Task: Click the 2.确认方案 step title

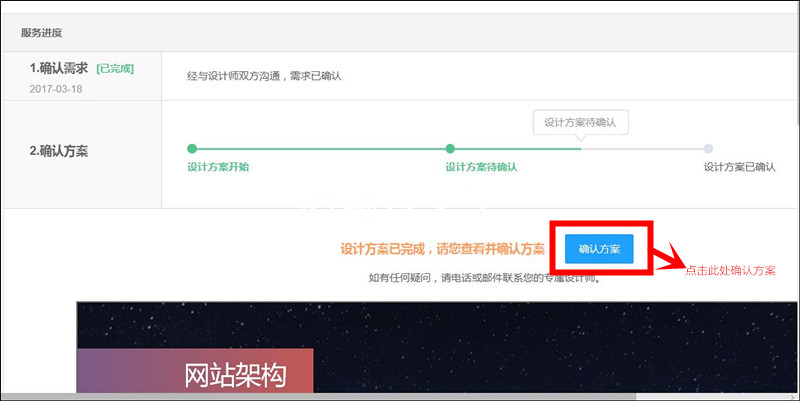Action: [59, 151]
